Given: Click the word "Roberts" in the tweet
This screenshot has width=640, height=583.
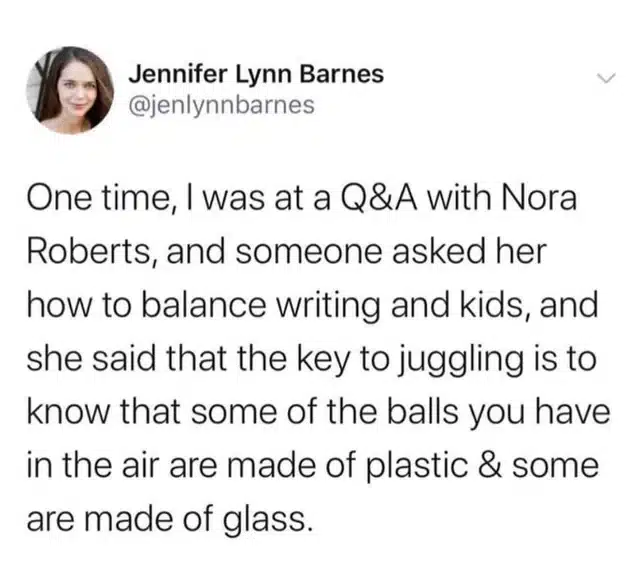Looking at the screenshot, I should (x=89, y=252).
